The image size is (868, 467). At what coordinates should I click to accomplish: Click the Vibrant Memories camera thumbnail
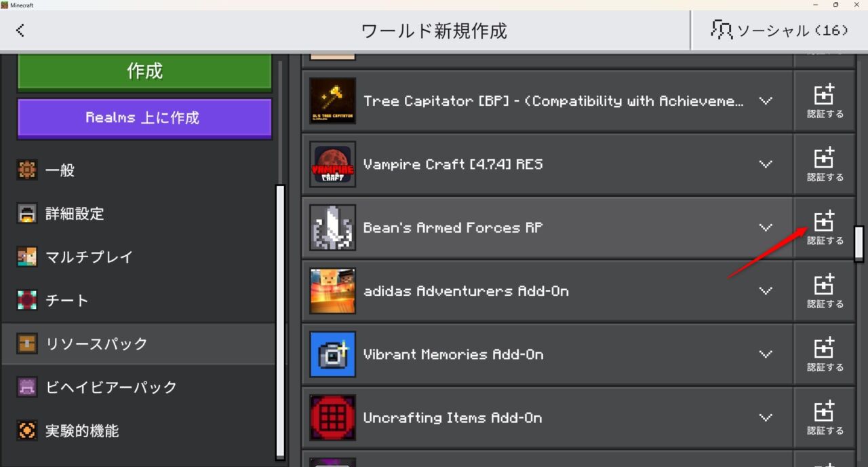coord(332,354)
